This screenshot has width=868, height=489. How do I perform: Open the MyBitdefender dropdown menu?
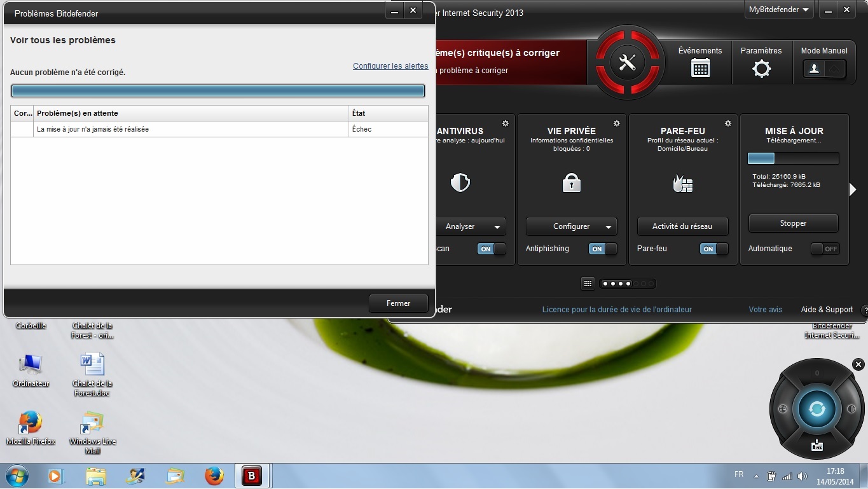click(x=779, y=10)
